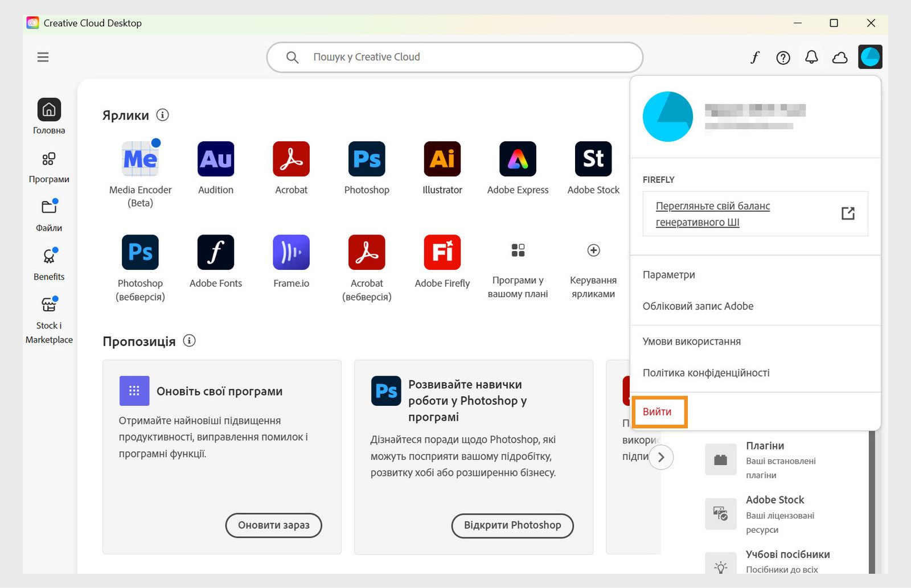This screenshot has height=588, width=911.
Task: Open Acrobat (вебверсія) shortcut
Action: (x=367, y=268)
